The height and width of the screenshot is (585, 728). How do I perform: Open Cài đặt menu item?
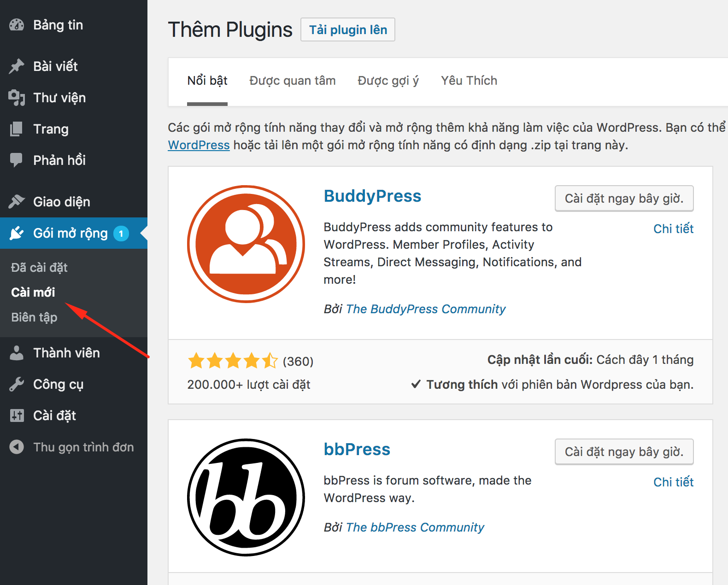[74, 415]
